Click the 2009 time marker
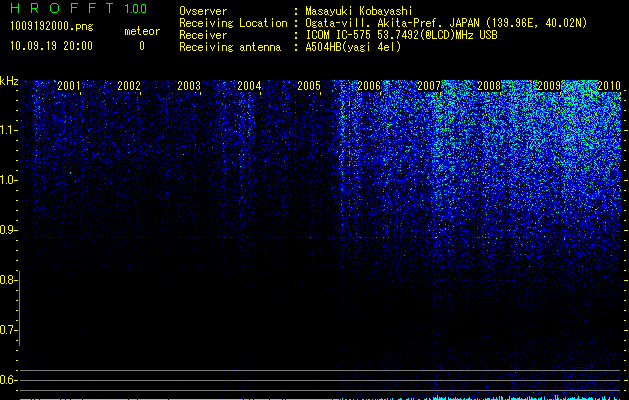Screen dimensions: 629x400 pos(549,86)
